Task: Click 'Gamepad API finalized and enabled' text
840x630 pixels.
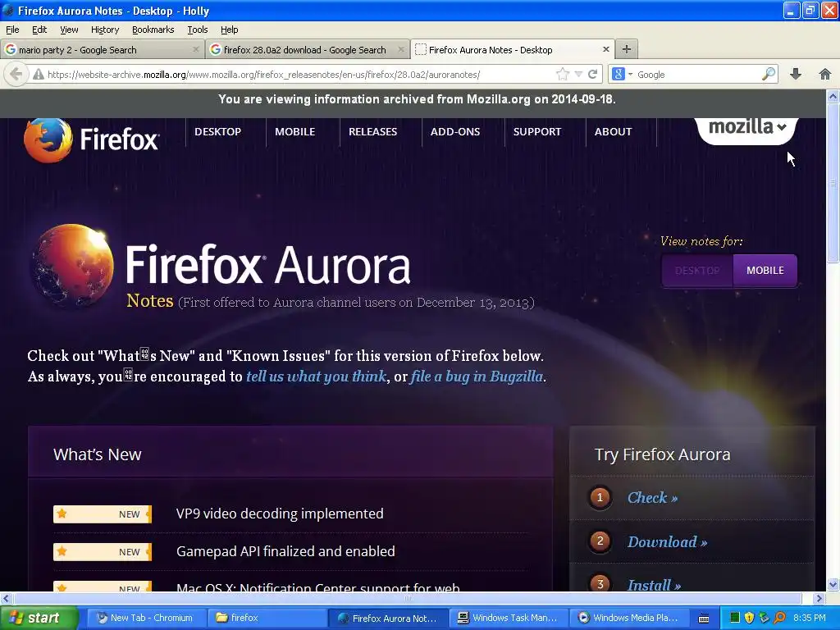Action: tap(285, 551)
